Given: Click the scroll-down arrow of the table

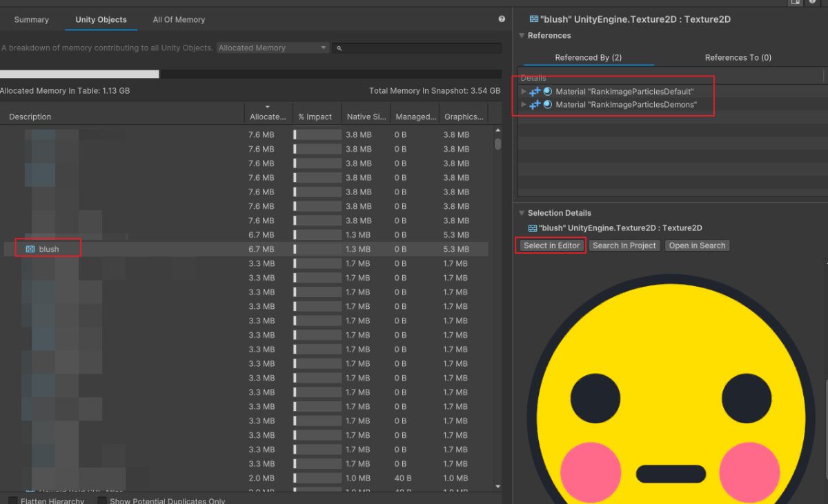Looking at the screenshot, I should click(497, 485).
